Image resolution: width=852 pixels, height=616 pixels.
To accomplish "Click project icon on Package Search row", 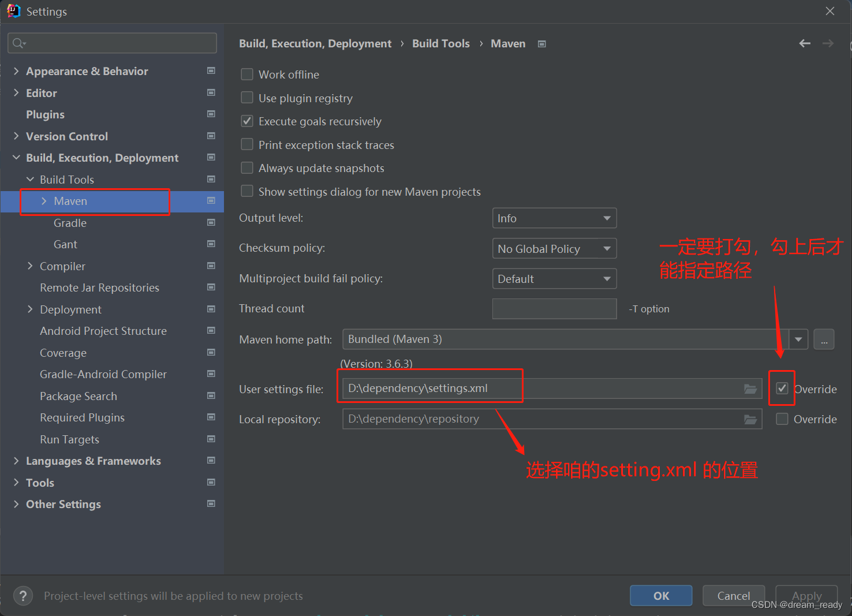I will 211,395.
